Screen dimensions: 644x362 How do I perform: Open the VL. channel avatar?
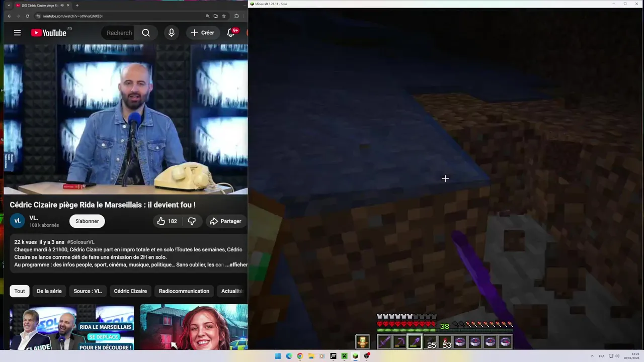tap(17, 221)
